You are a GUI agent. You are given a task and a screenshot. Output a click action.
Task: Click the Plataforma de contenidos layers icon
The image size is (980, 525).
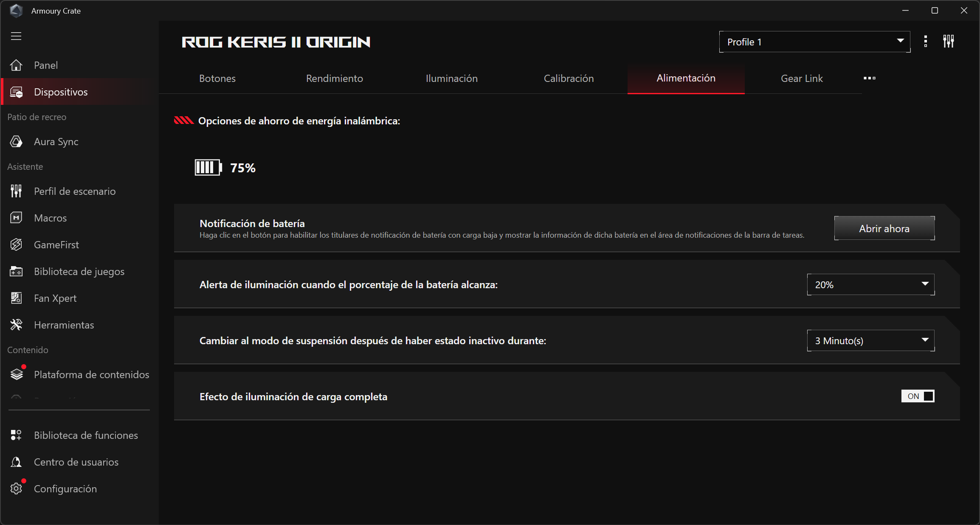17,374
